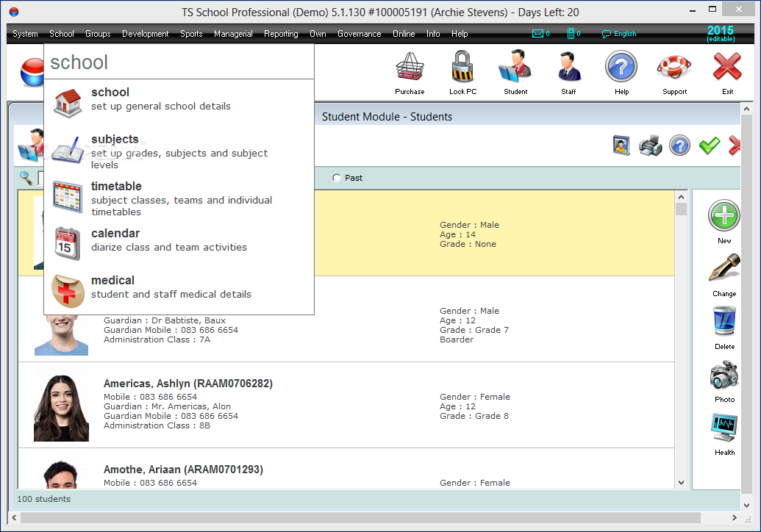Click the 100 students status text
Viewport: 761px width, 532px height.
[x=43, y=499]
